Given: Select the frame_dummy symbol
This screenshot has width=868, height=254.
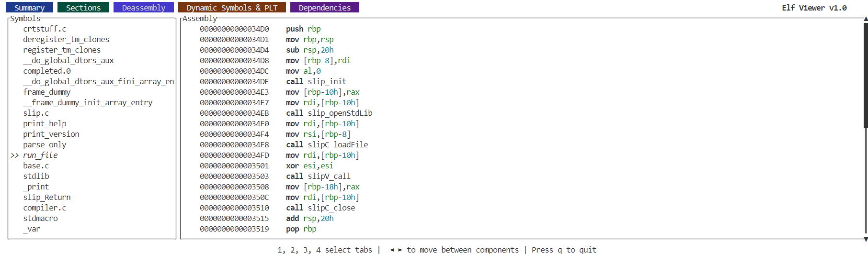Looking at the screenshot, I should click(x=47, y=92).
